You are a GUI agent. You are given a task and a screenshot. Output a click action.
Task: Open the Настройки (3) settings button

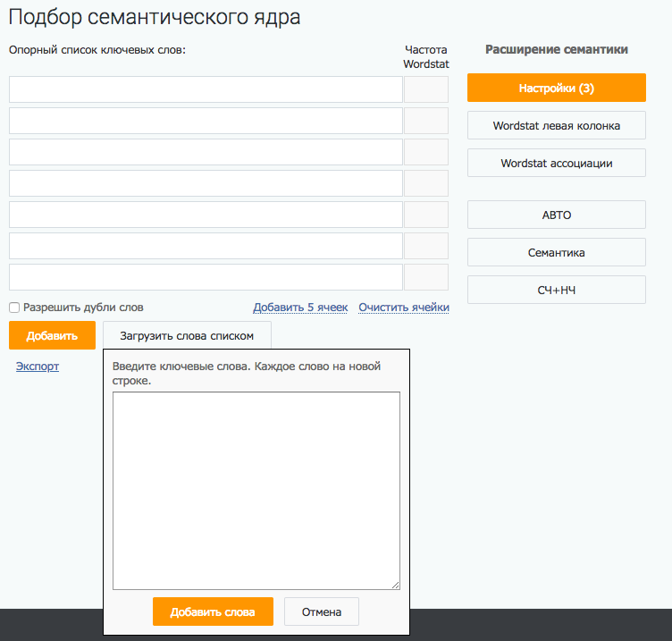tap(556, 88)
